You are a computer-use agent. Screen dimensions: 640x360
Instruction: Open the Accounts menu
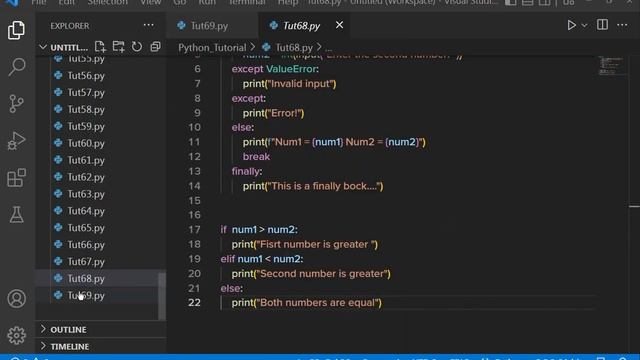pos(16,299)
